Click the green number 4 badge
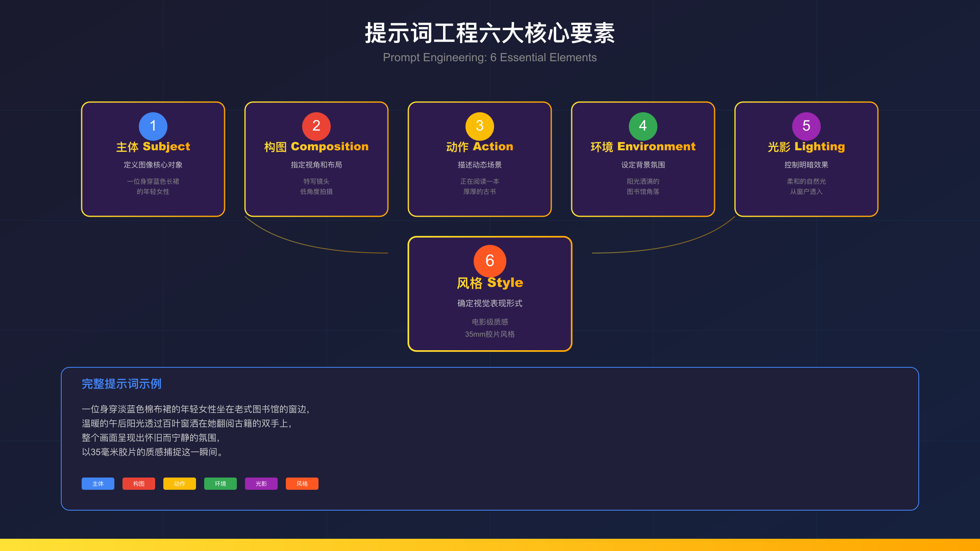Viewport: 980px width, 551px height. point(643,127)
